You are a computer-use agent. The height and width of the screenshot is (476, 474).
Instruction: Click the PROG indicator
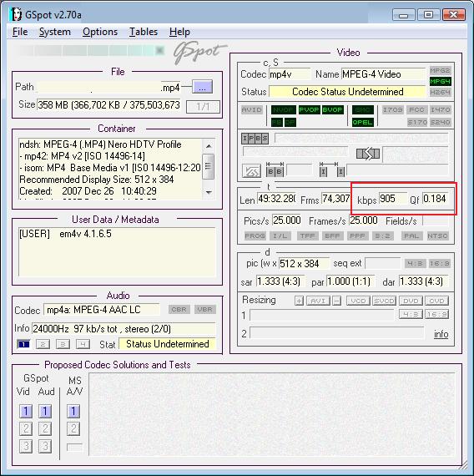255,235
